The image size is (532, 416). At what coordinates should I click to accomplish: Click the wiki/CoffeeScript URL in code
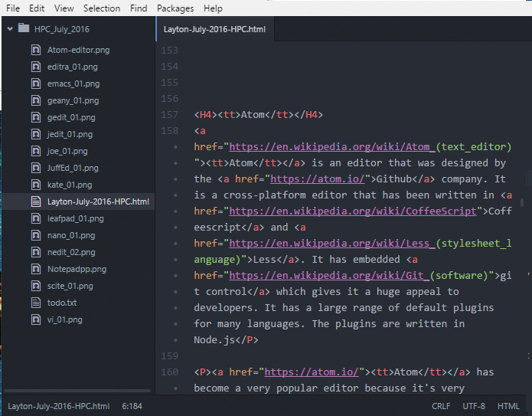tap(353, 211)
